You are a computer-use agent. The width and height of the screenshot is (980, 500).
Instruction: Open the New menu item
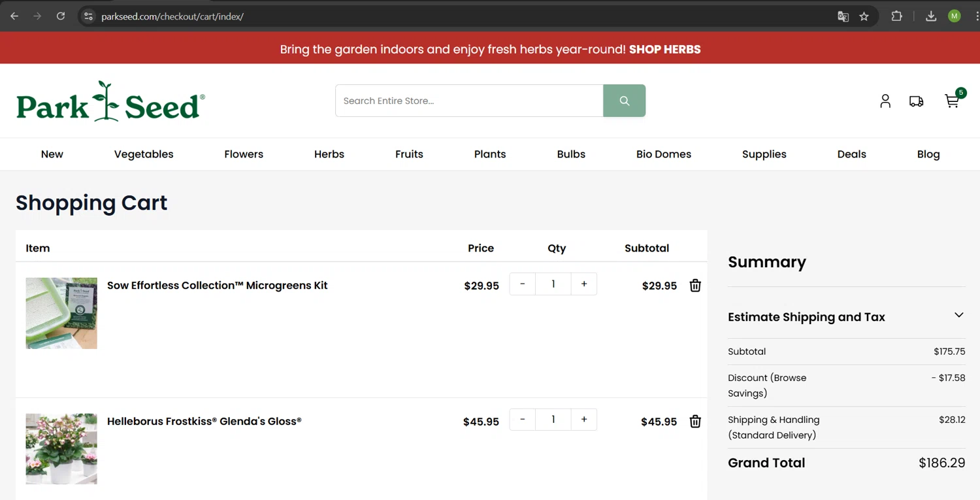click(x=52, y=154)
